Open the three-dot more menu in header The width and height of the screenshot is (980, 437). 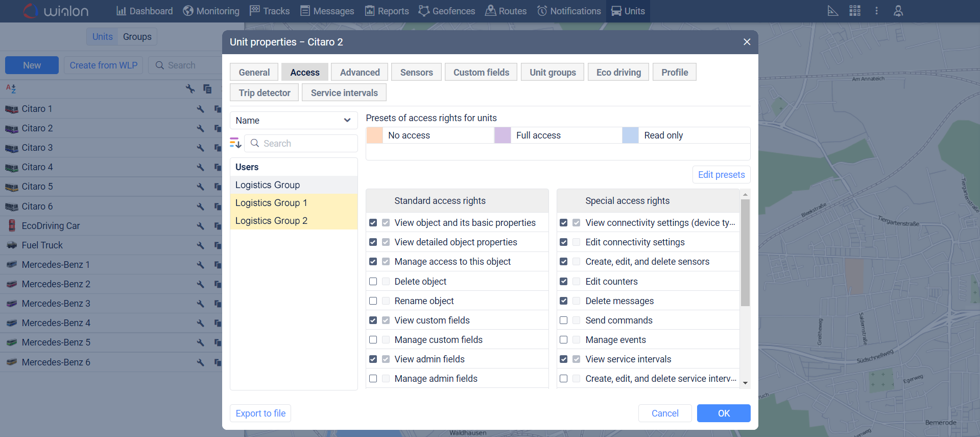point(876,11)
